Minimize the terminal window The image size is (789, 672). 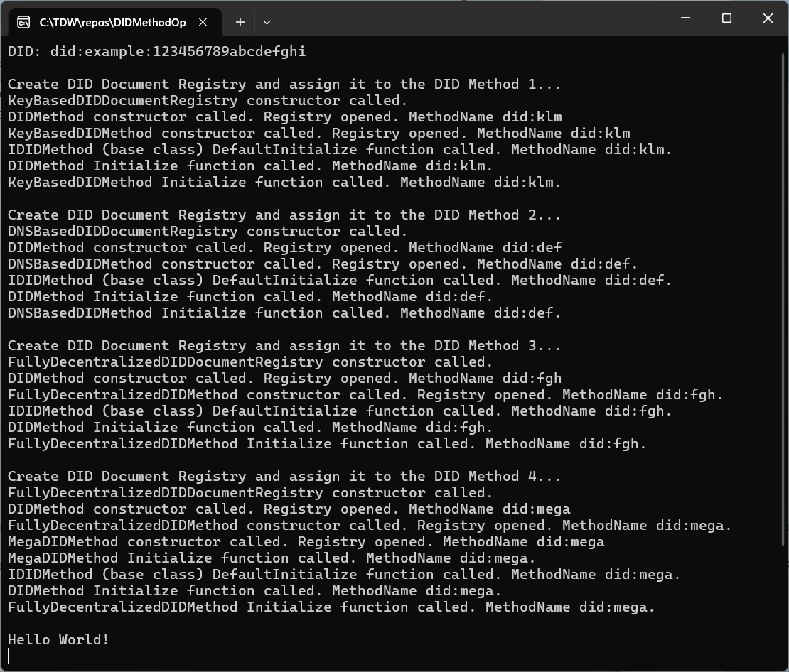pos(685,18)
